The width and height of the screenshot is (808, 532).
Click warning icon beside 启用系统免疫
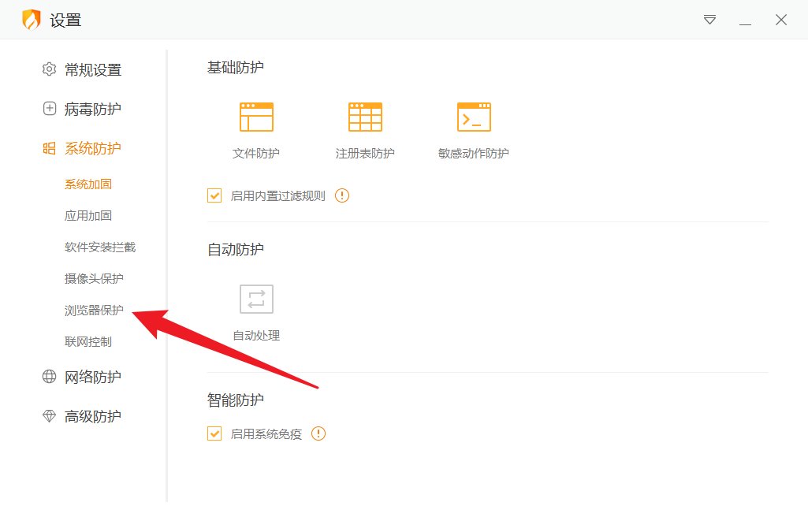pos(318,433)
